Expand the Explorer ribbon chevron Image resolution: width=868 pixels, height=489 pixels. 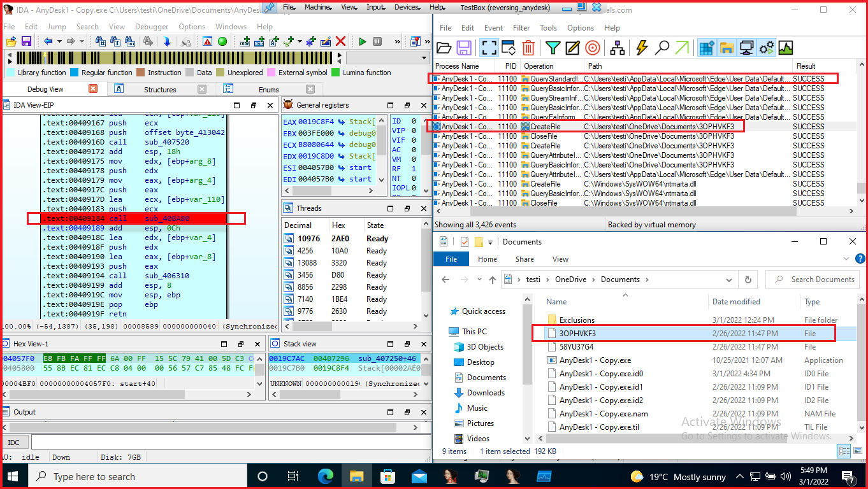point(846,259)
